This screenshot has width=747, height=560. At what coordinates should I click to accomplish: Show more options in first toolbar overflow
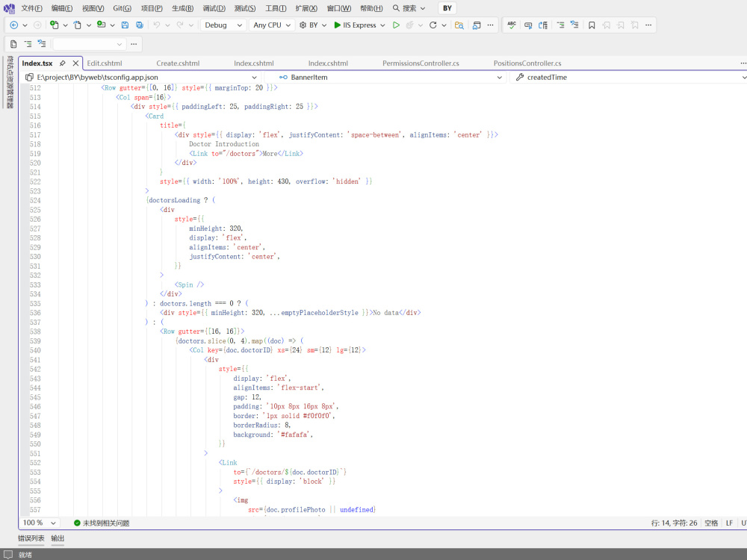[490, 25]
